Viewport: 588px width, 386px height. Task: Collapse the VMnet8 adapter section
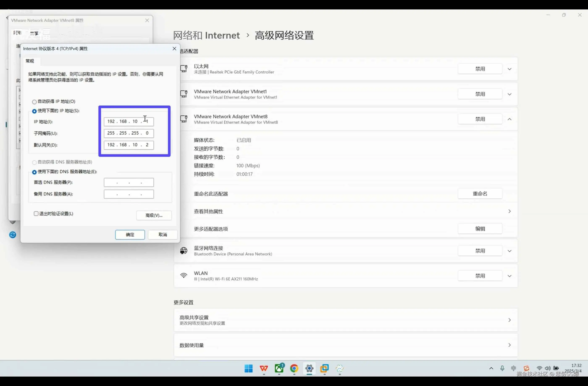[509, 119]
